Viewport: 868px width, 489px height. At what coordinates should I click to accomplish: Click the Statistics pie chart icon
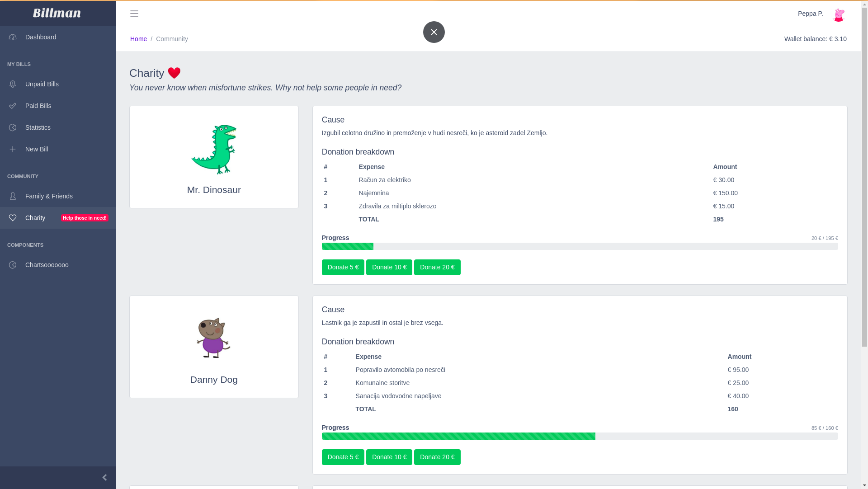13,127
